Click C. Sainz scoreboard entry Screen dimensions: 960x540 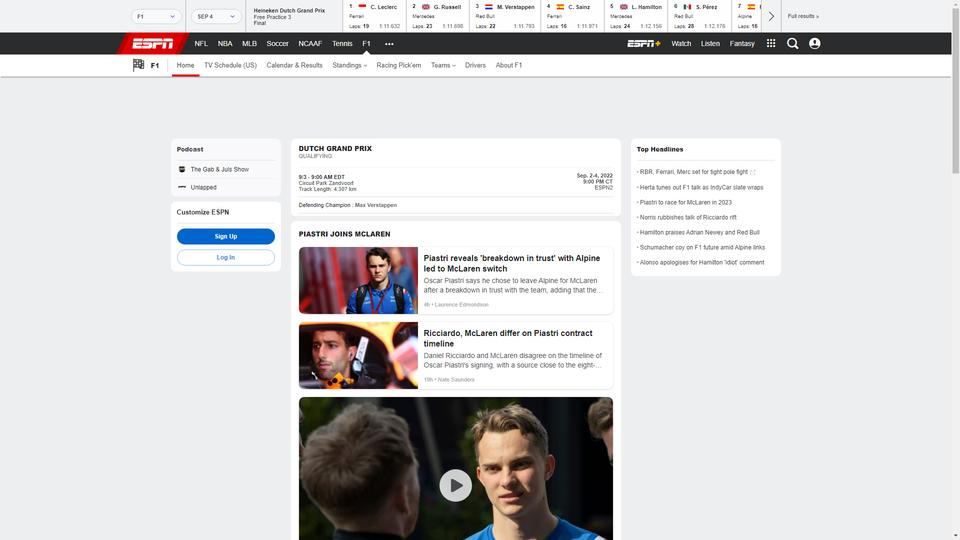572,17
